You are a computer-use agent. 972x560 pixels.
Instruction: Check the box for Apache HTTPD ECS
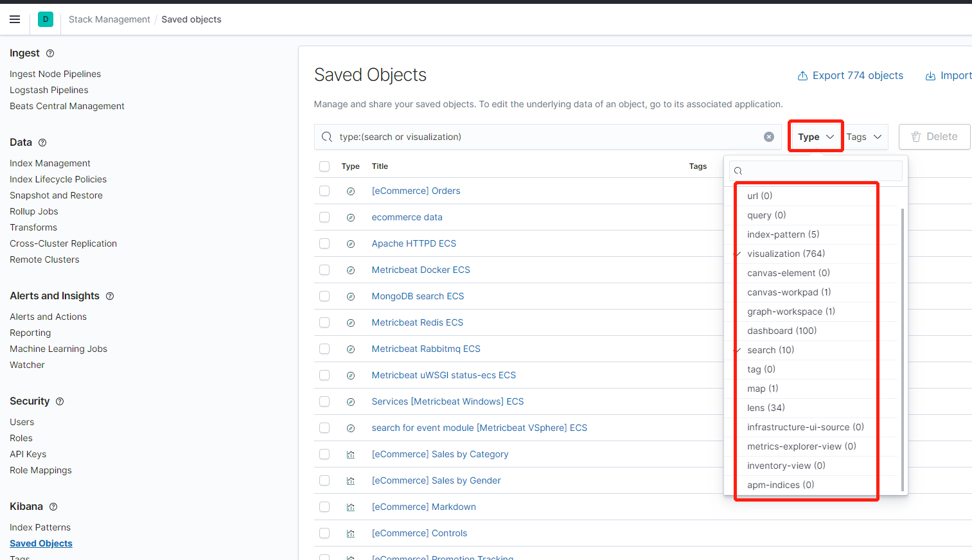click(x=324, y=243)
